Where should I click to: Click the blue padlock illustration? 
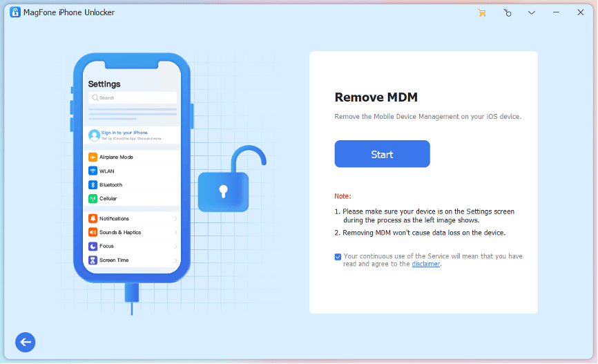click(x=231, y=179)
